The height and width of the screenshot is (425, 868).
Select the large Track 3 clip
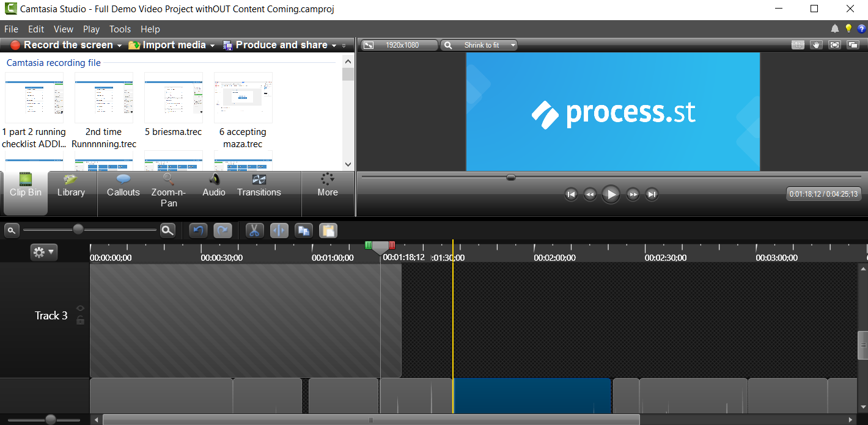tap(245, 320)
